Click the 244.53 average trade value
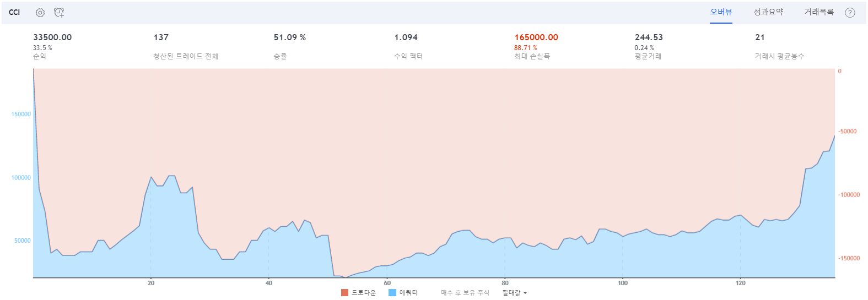The height and width of the screenshot is (300, 868). (649, 37)
